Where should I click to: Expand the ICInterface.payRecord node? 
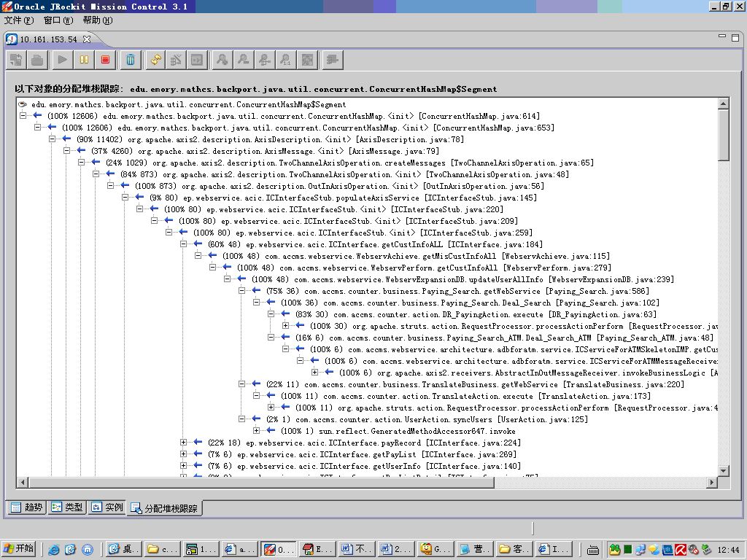pyautogui.click(x=184, y=443)
